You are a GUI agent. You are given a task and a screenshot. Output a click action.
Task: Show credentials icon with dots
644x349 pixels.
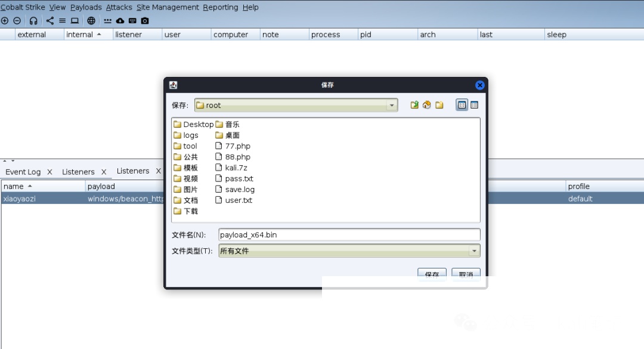click(x=107, y=20)
